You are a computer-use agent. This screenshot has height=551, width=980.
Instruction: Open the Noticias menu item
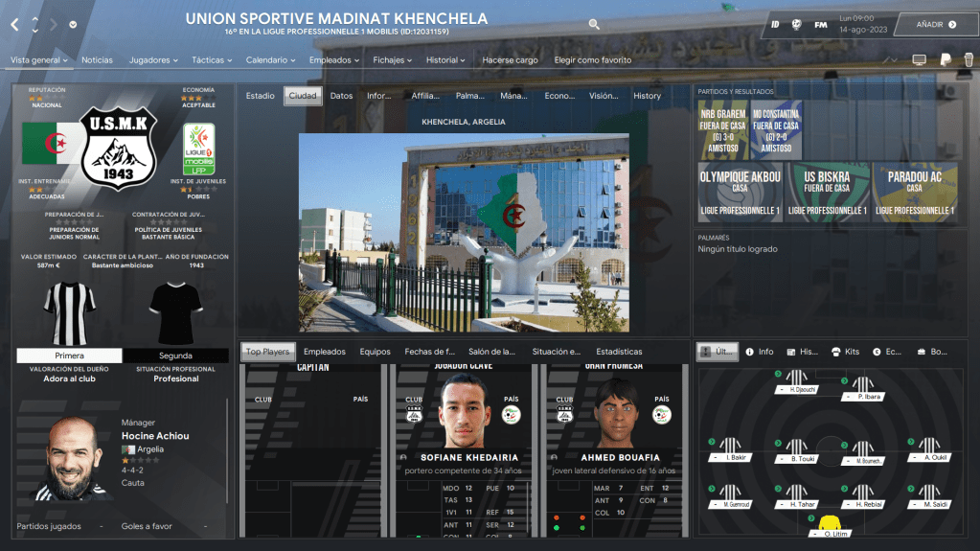[x=97, y=60]
